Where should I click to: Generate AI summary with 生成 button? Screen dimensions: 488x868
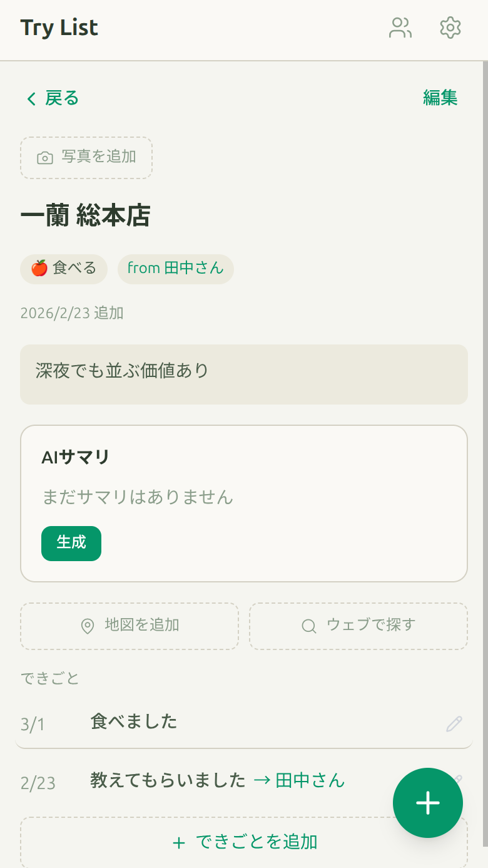tap(71, 543)
